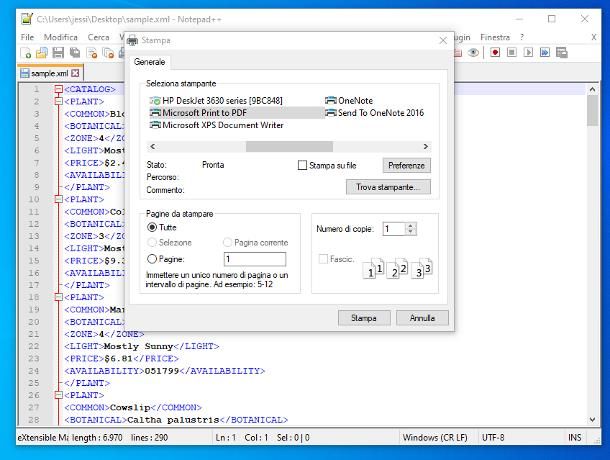
Task: Collapse the PLANT fold marker on line 26
Action: pos(58,395)
